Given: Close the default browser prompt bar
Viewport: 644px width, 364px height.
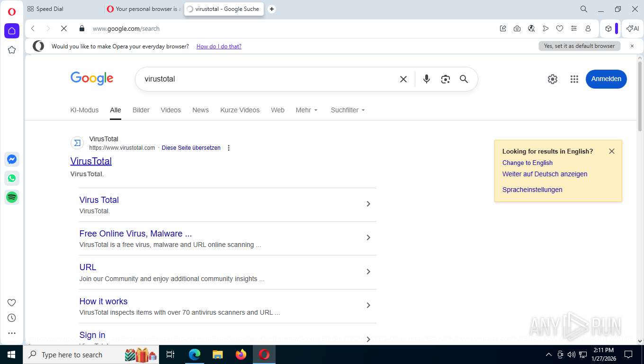Looking at the screenshot, I should pos(632,46).
